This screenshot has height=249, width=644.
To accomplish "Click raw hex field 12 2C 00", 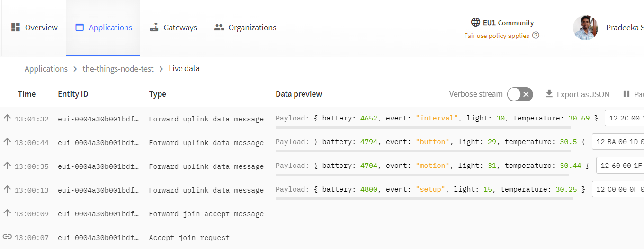I will pos(624,119).
